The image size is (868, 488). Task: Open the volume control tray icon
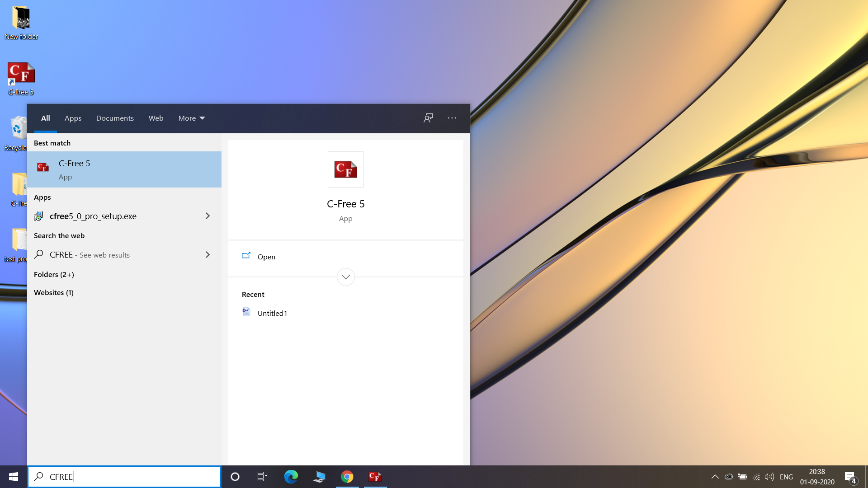(x=769, y=477)
